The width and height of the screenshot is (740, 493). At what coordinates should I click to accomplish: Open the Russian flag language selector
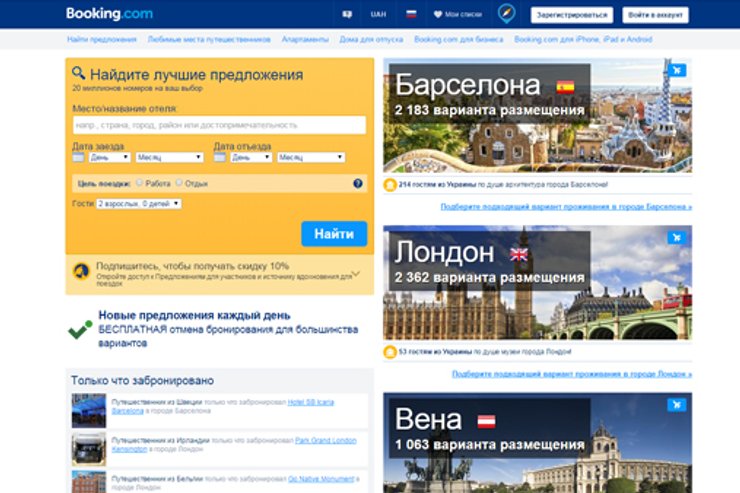(411, 14)
